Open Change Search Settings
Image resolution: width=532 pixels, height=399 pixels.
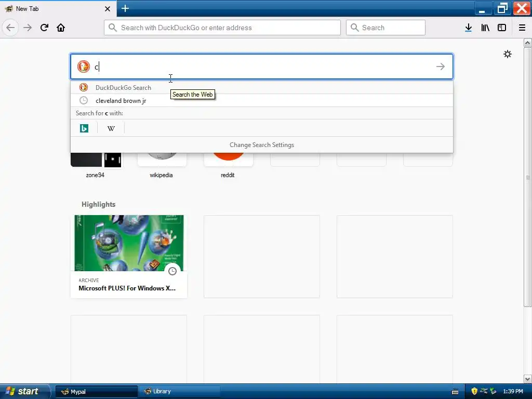(262, 145)
